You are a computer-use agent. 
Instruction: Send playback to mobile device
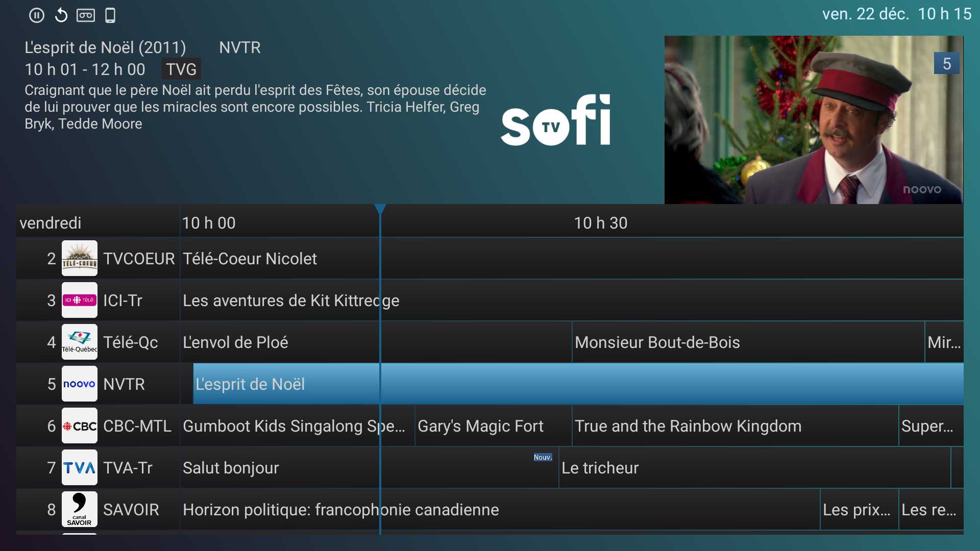coord(110,15)
